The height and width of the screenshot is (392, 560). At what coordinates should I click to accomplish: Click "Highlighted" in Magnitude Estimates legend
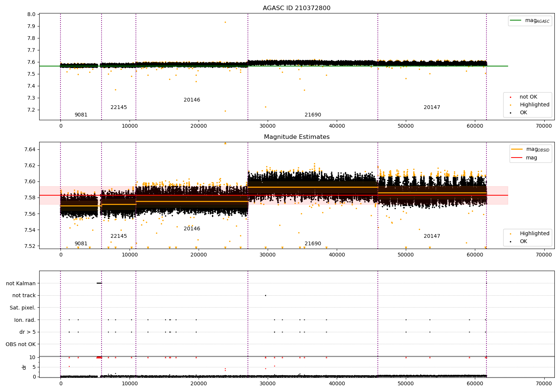[534, 234]
